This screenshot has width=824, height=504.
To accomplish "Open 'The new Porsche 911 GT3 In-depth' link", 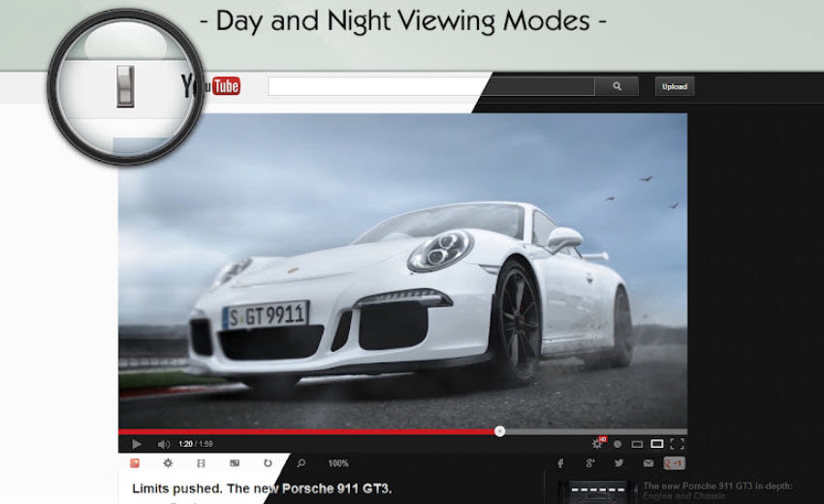I will [x=717, y=490].
